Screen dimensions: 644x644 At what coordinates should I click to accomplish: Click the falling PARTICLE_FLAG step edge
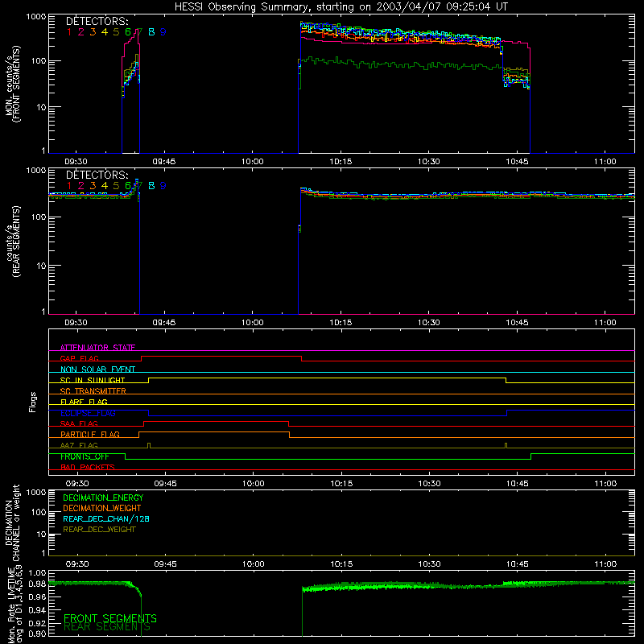pyautogui.click(x=290, y=435)
